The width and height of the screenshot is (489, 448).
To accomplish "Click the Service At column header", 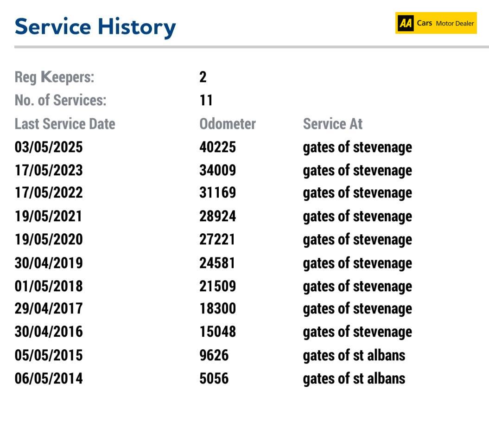I will [332, 124].
